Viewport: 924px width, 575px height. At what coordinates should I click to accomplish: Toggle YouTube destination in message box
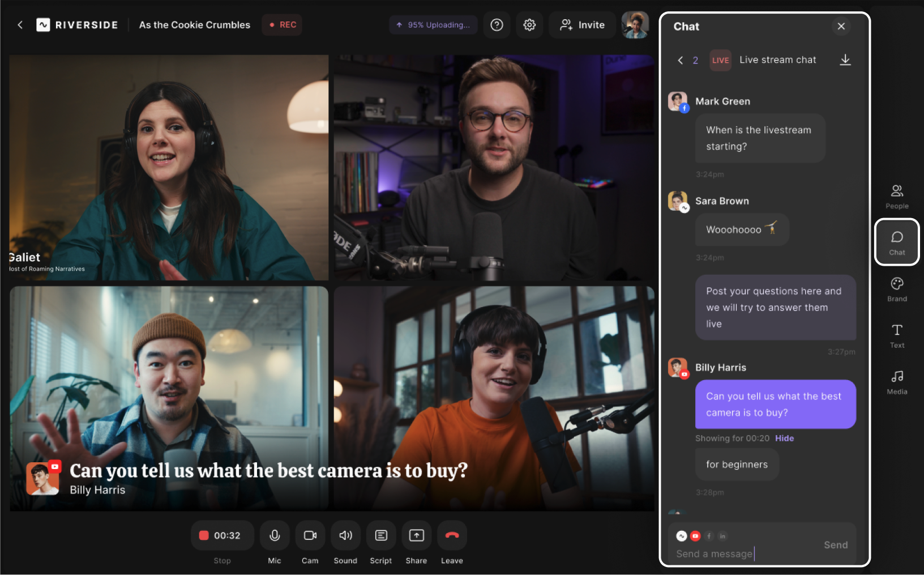(695, 536)
